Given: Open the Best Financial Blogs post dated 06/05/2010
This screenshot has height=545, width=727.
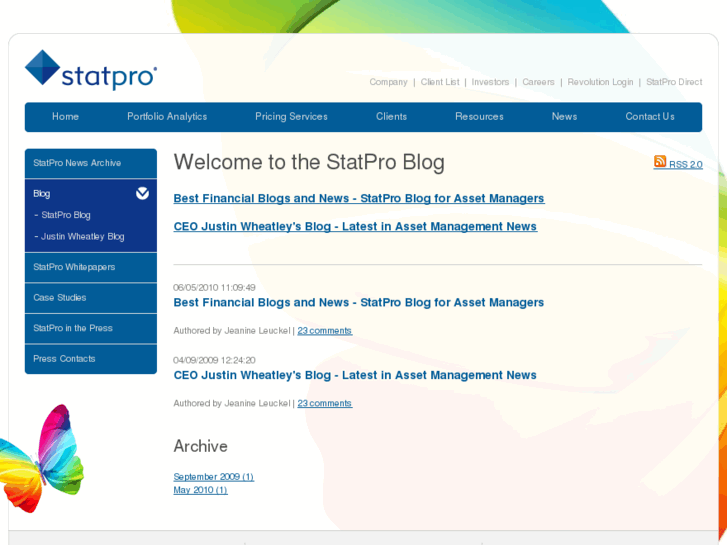Looking at the screenshot, I should 358,302.
